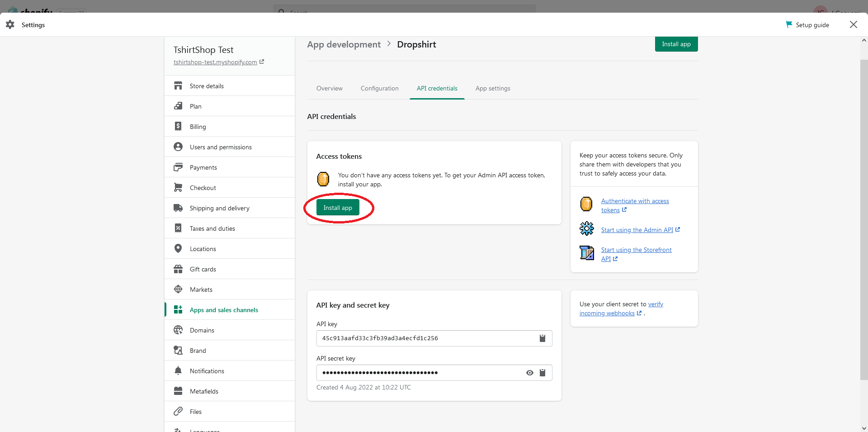Click the Settings gear icon
Image resolution: width=868 pixels, height=432 pixels.
[x=10, y=25]
